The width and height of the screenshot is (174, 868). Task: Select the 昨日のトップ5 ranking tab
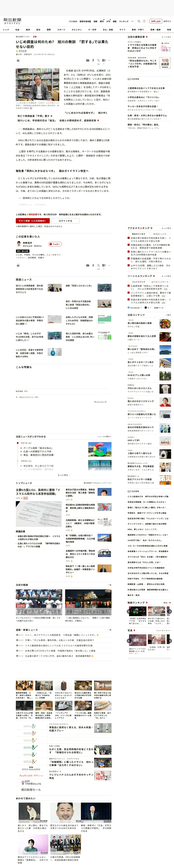pos(160,234)
